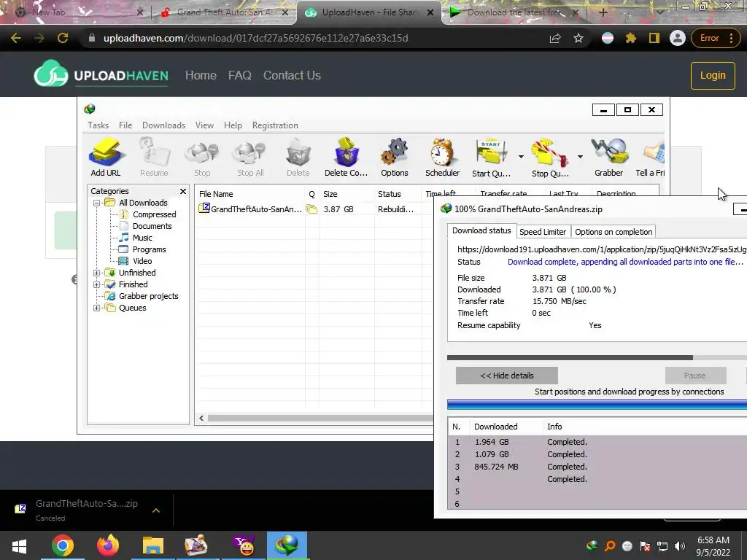Image resolution: width=747 pixels, height=560 pixels.
Task: Open the Home link on UploadHaven
Action: [201, 75]
